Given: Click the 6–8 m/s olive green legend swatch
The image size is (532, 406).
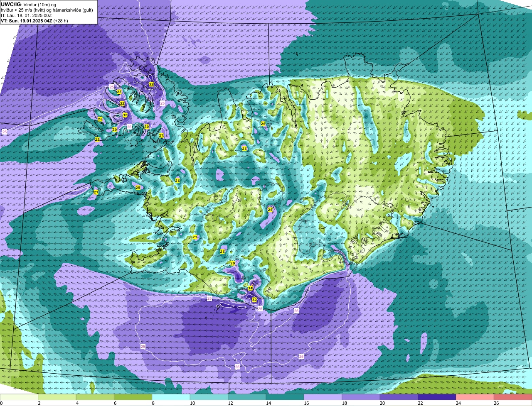Looking at the screenshot, I should coord(133,397).
